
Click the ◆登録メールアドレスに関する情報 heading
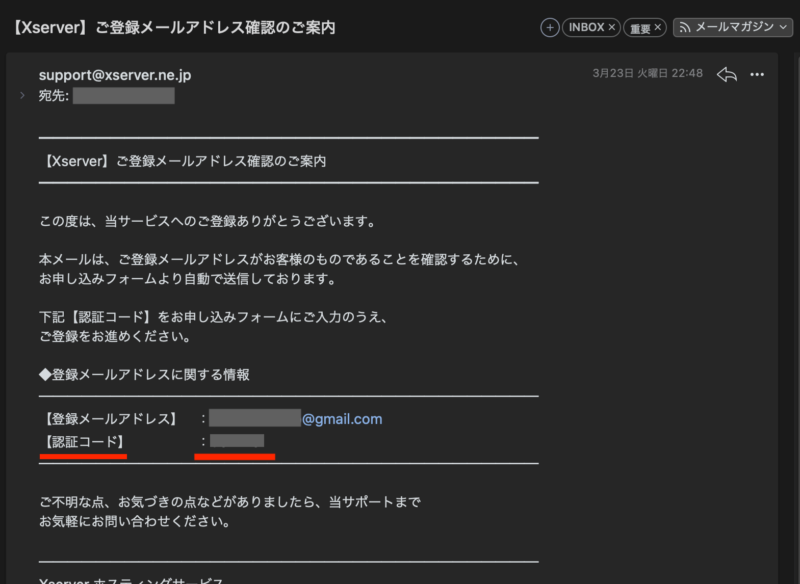pyautogui.click(x=144, y=375)
